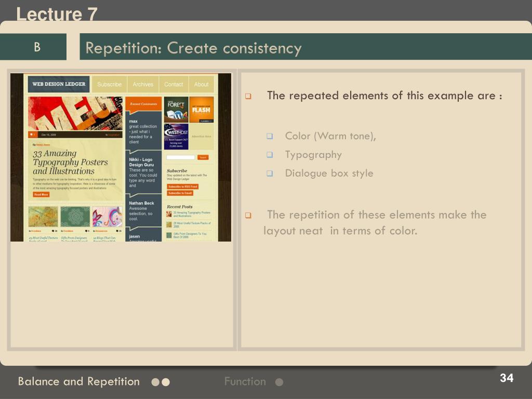Viewport: 532px width, 399px height.
Task: Click the 'Dialogue box style' list item
Action: coord(329,173)
